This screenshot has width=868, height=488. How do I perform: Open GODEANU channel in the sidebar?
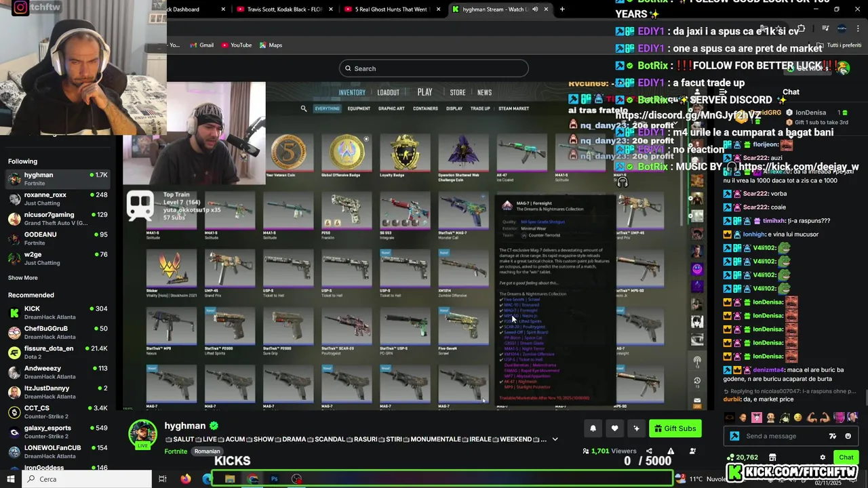(x=58, y=238)
